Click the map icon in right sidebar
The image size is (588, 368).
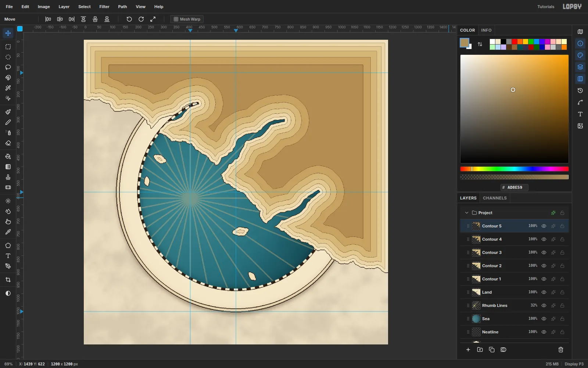click(580, 32)
